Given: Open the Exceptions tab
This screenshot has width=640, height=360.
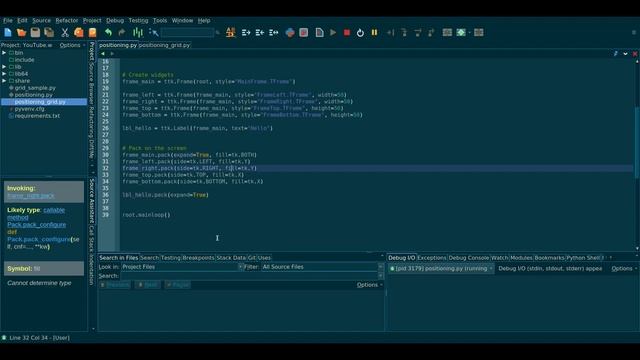Looking at the screenshot, I should click(432, 258).
